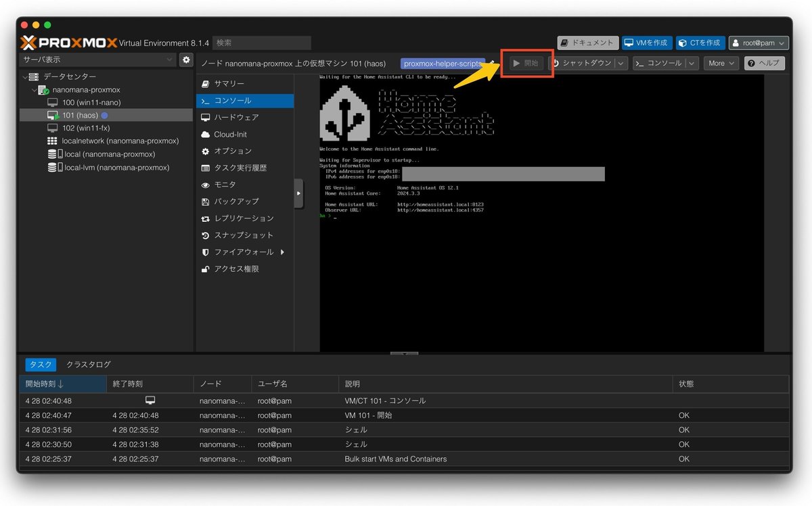Focus the 検索 search field
This screenshot has height=506, width=812.
(262, 43)
